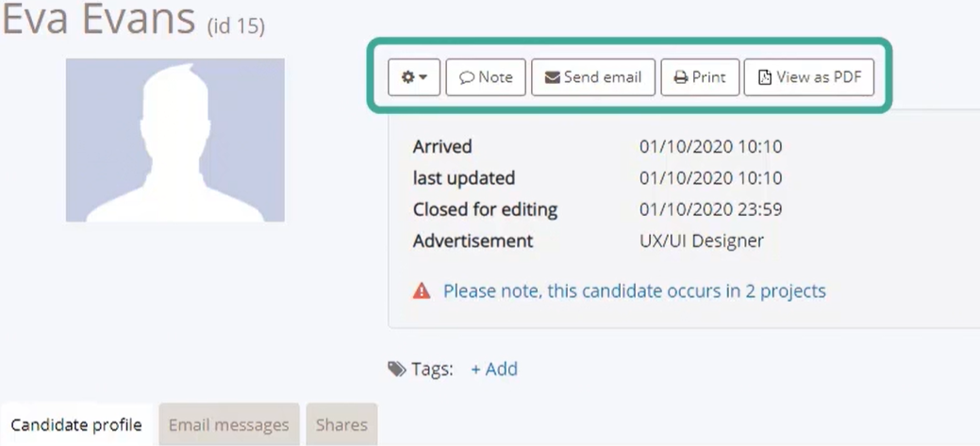Click the printer icon

tap(681, 77)
